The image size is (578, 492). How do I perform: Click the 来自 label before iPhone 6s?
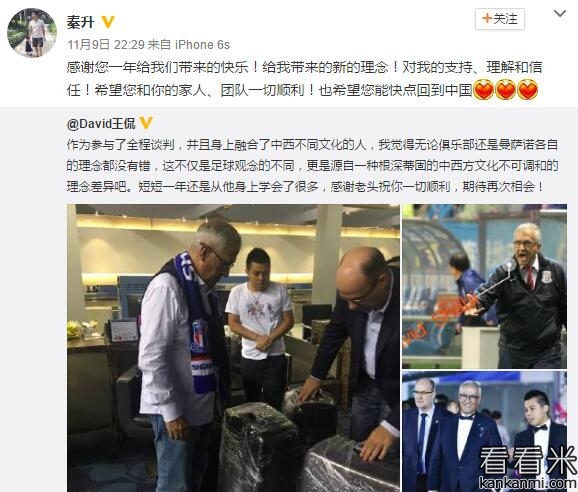coord(160,45)
